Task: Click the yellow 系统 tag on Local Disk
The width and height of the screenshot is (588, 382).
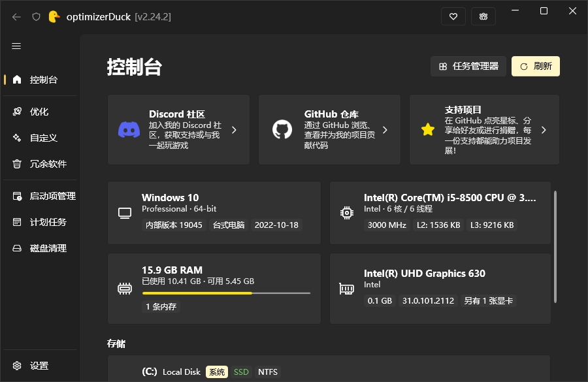Action: coord(217,372)
